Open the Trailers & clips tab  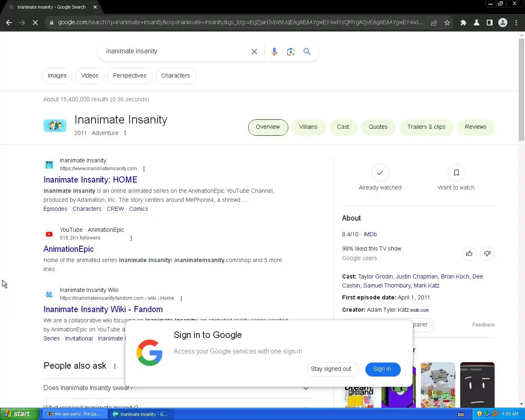pos(427,127)
